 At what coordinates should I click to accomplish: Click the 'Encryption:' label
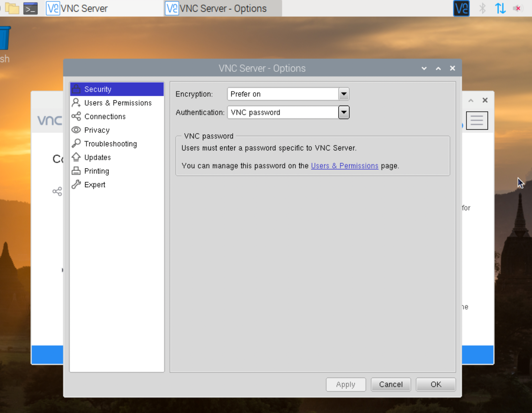[x=194, y=94]
